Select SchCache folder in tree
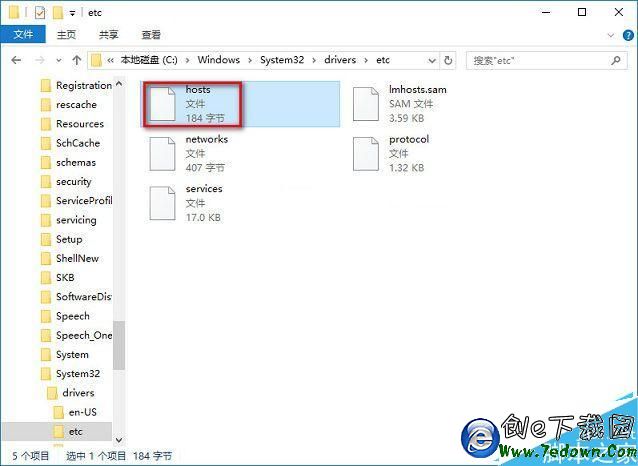The height and width of the screenshot is (466, 638). coord(76,143)
